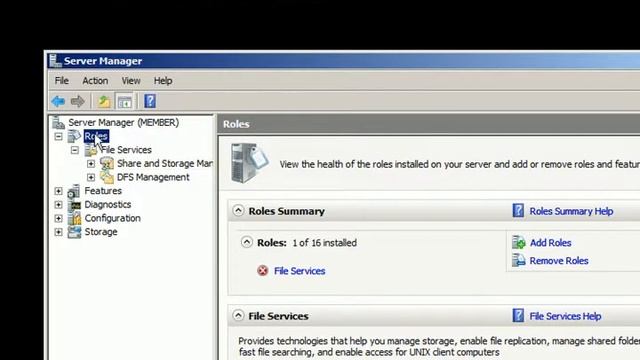This screenshot has width=640, height=360.
Task: Click the Back arrow toolbar icon
Action: pyautogui.click(x=58, y=101)
